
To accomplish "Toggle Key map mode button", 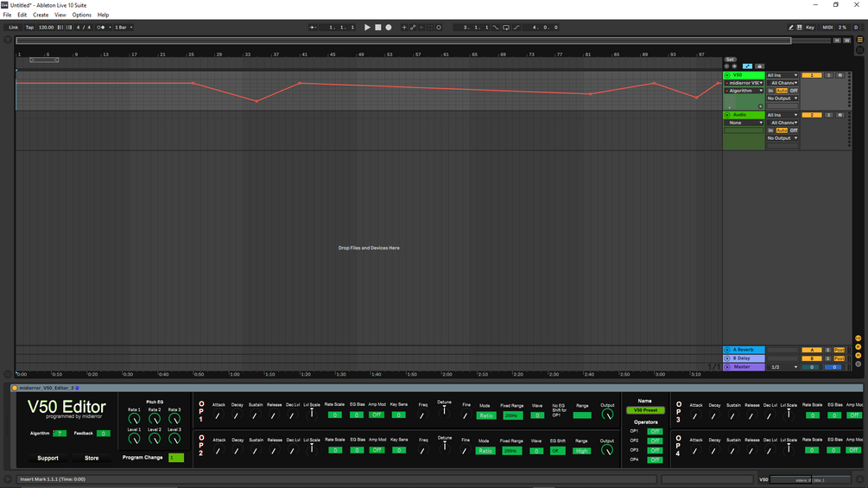I will 810,27.
